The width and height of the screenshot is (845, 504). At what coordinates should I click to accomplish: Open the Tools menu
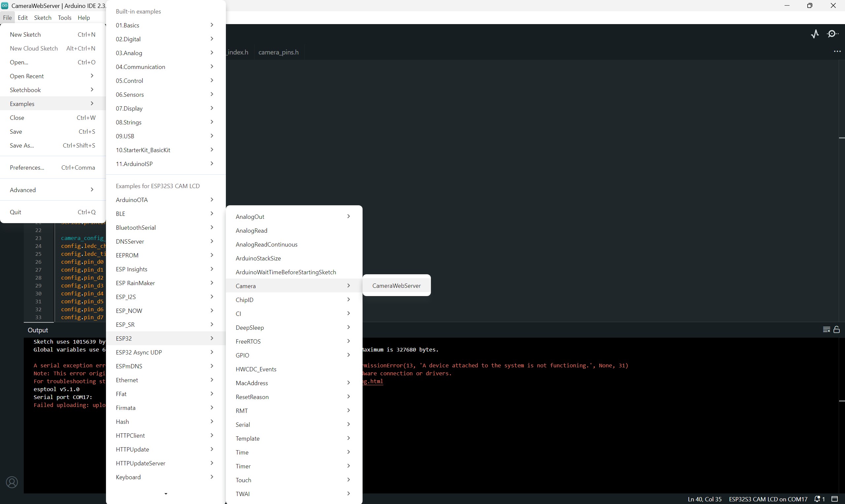pos(64,18)
